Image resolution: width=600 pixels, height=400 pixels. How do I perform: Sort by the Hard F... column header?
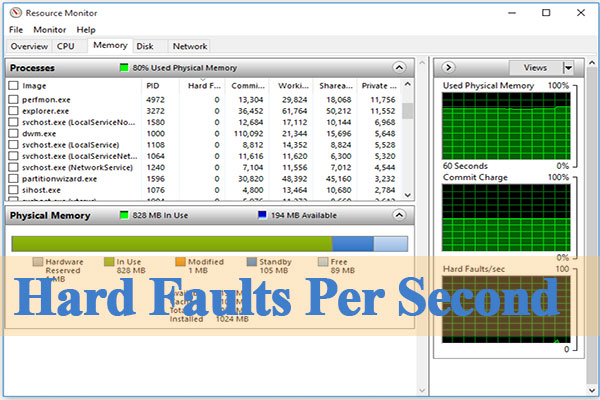click(202, 86)
